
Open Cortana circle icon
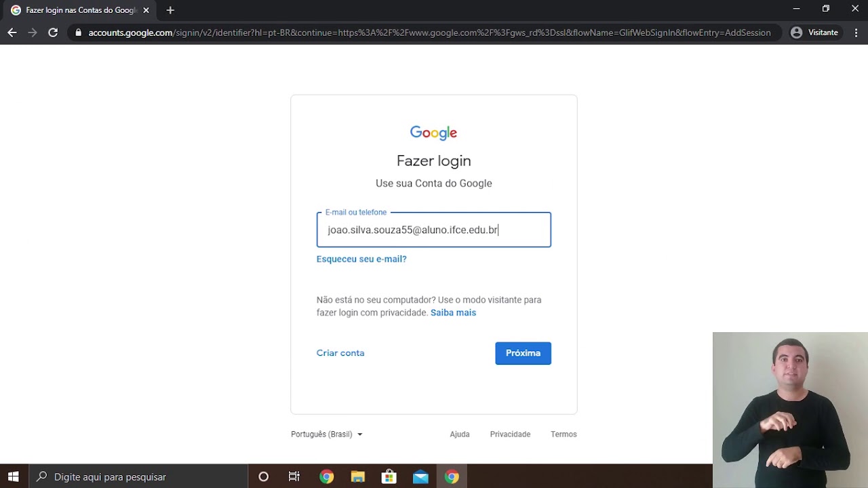tap(264, 476)
